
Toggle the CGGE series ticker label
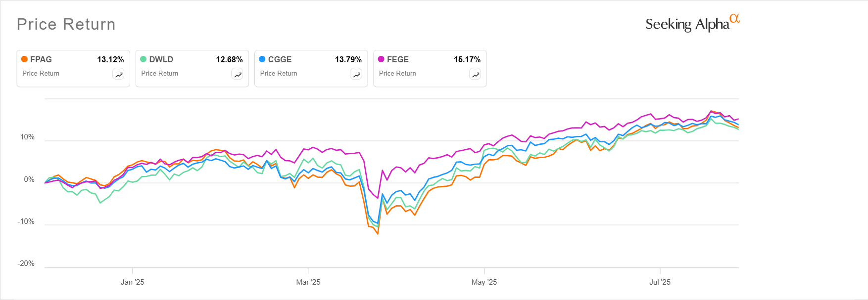[280, 59]
